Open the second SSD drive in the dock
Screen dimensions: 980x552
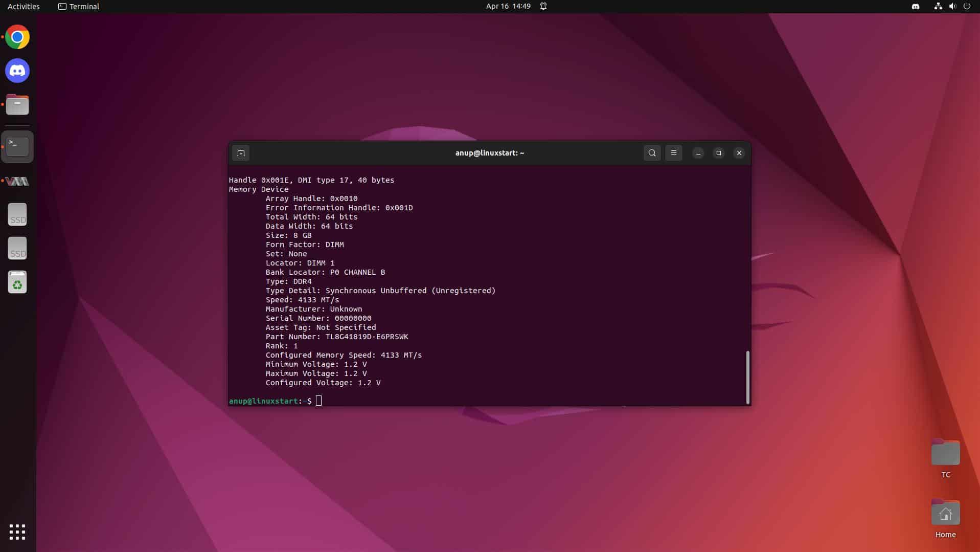17,248
